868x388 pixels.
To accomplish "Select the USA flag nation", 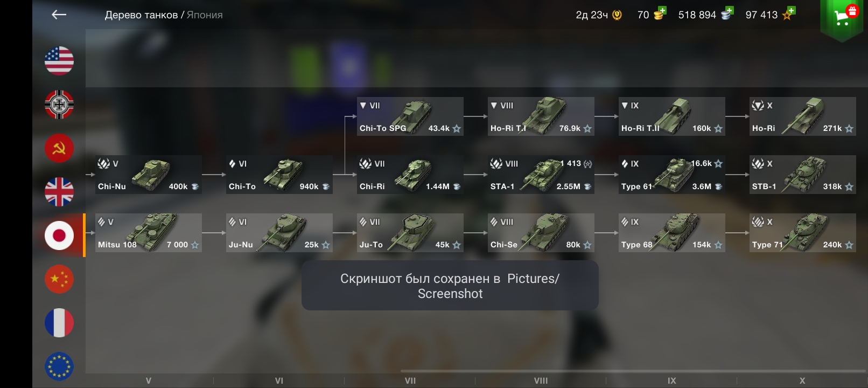I will pyautogui.click(x=59, y=61).
